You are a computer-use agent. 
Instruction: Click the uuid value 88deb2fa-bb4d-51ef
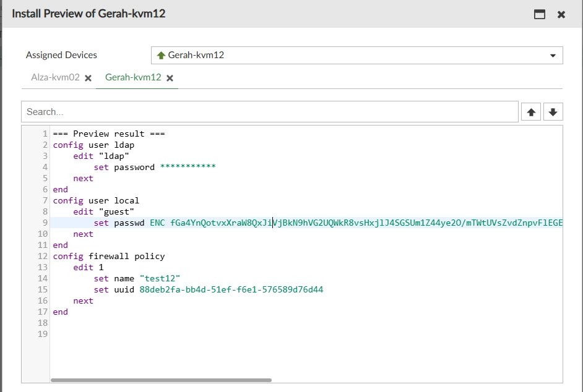click(231, 290)
